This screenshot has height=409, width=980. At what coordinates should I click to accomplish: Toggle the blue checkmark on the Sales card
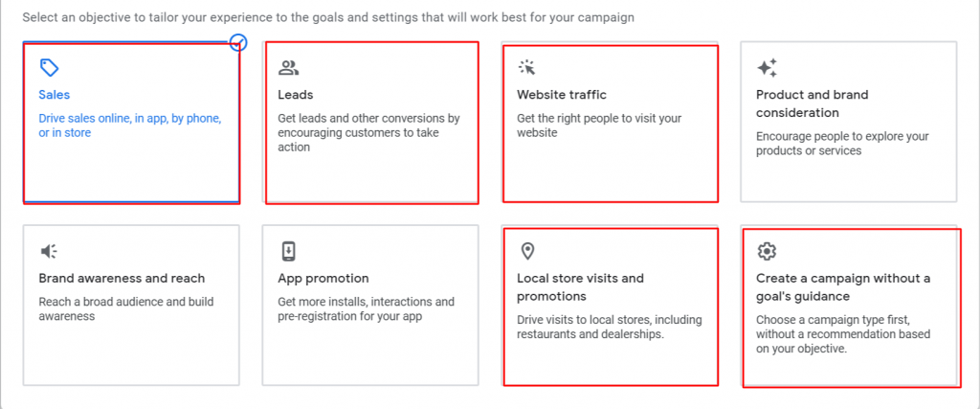(x=238, y=42)
